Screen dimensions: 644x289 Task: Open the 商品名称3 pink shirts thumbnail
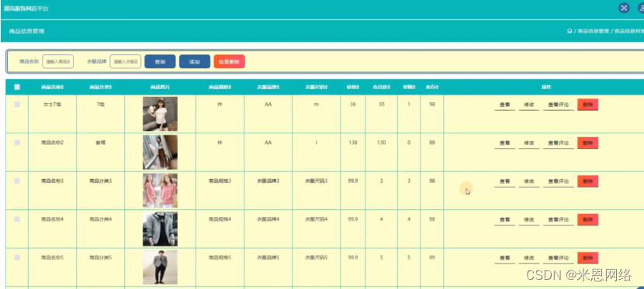pyautogui.click(x=160, y=191)
